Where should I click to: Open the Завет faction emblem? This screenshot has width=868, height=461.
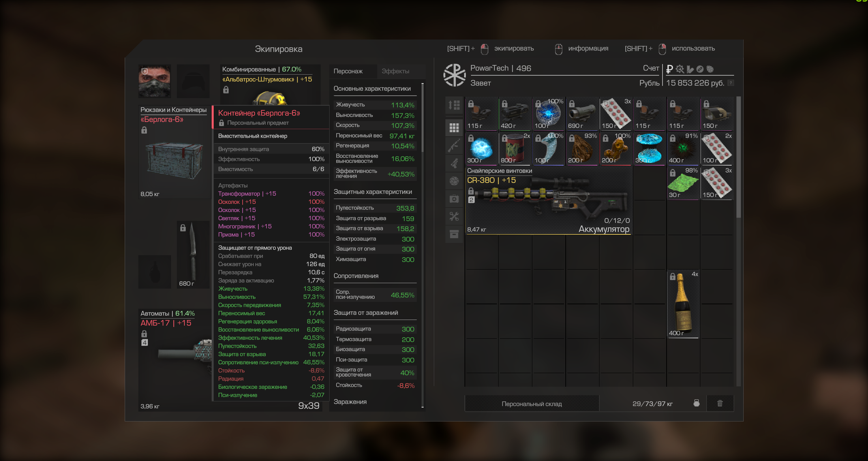[x=455, y=75]
